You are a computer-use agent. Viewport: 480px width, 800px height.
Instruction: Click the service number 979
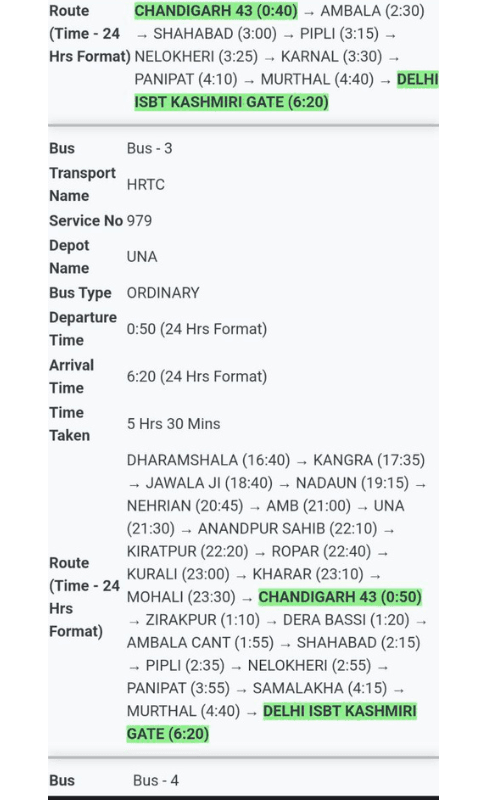click(139, 220)
